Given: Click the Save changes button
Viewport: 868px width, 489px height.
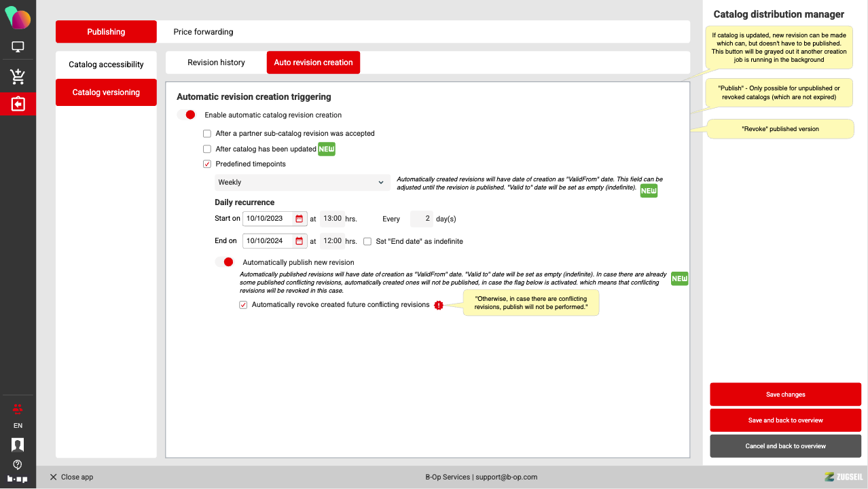Looking at the screenshot, I should [x=785, y=395].
